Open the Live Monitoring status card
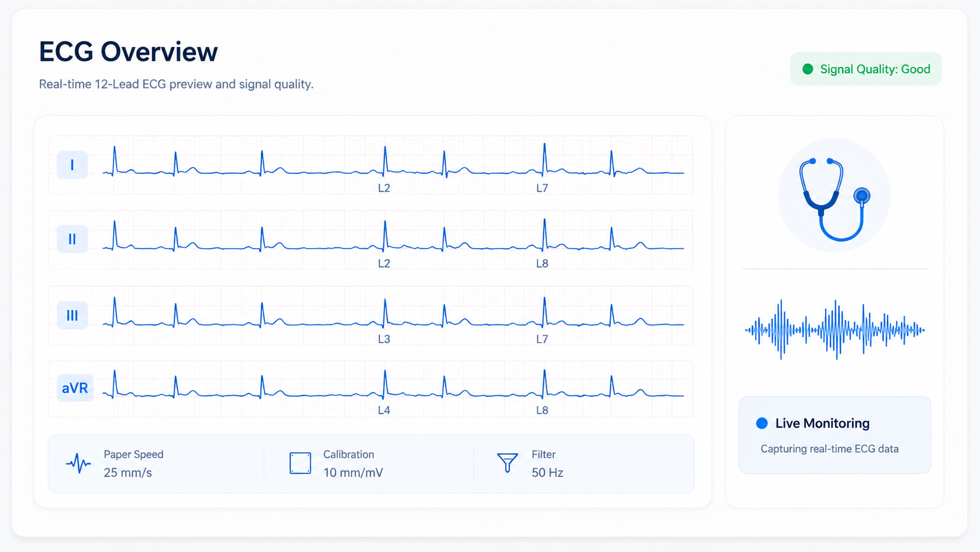 (x=835, y=435)
